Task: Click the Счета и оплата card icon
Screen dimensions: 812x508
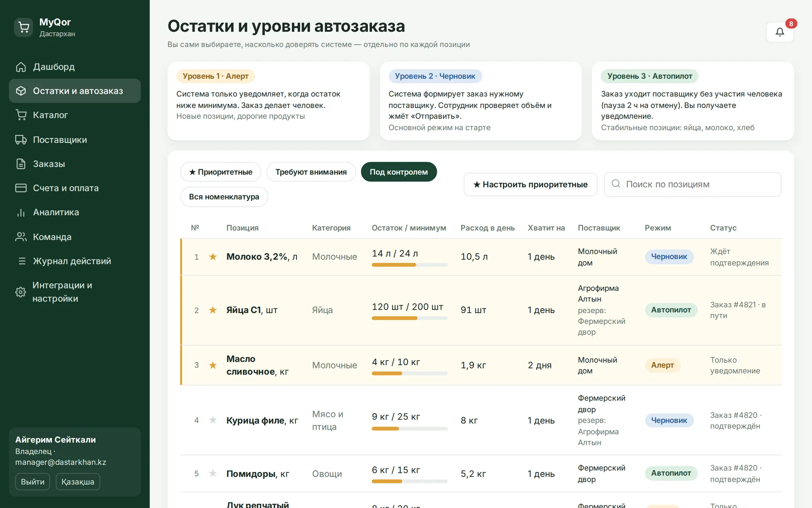Action: (21, 188)
